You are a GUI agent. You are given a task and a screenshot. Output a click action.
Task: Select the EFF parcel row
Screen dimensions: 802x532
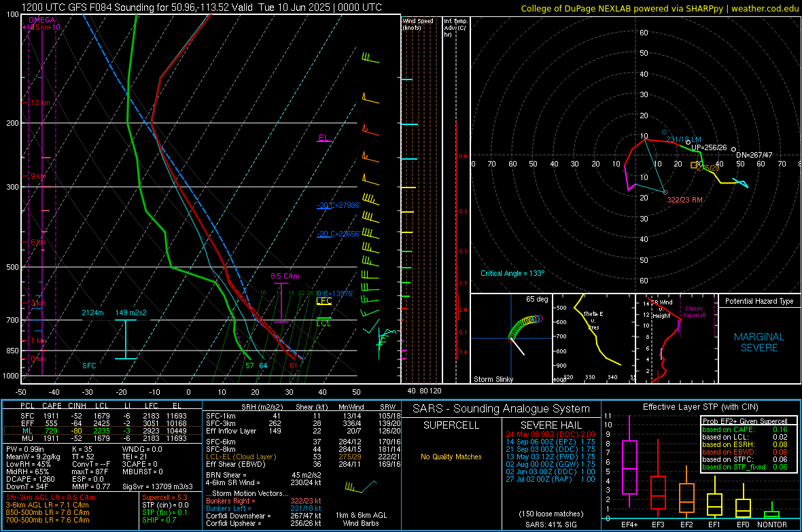click(x=103, y=423)
